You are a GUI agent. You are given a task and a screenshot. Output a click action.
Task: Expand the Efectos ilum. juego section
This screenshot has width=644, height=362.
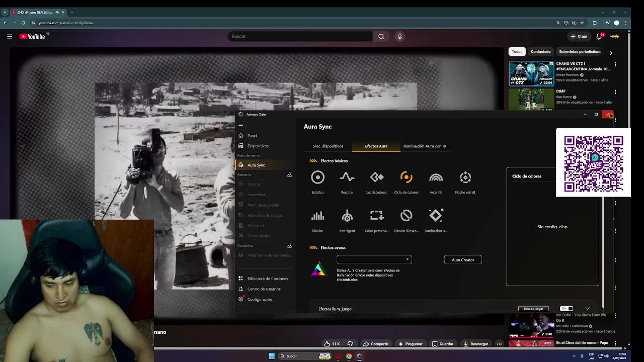587,309
